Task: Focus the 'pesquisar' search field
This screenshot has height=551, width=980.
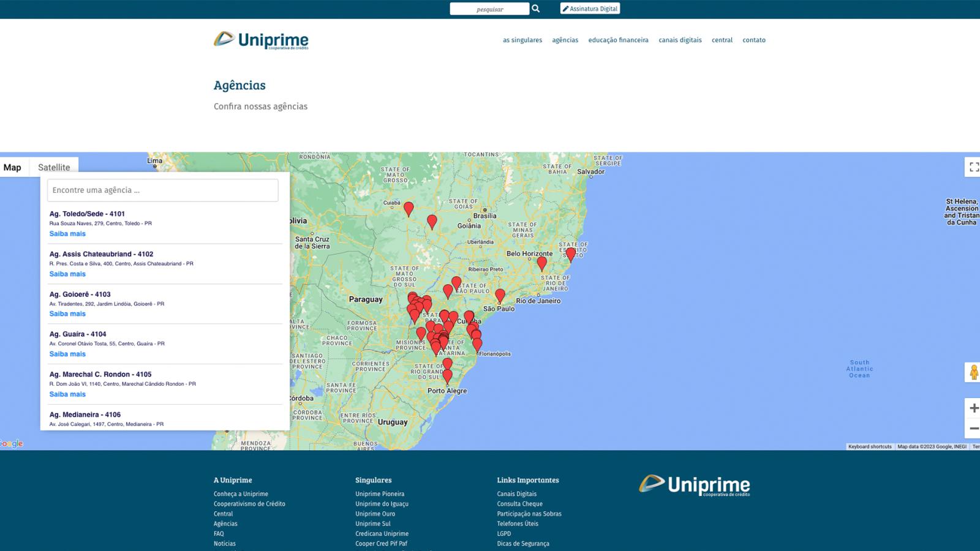Action: click(x=489, y=9)
